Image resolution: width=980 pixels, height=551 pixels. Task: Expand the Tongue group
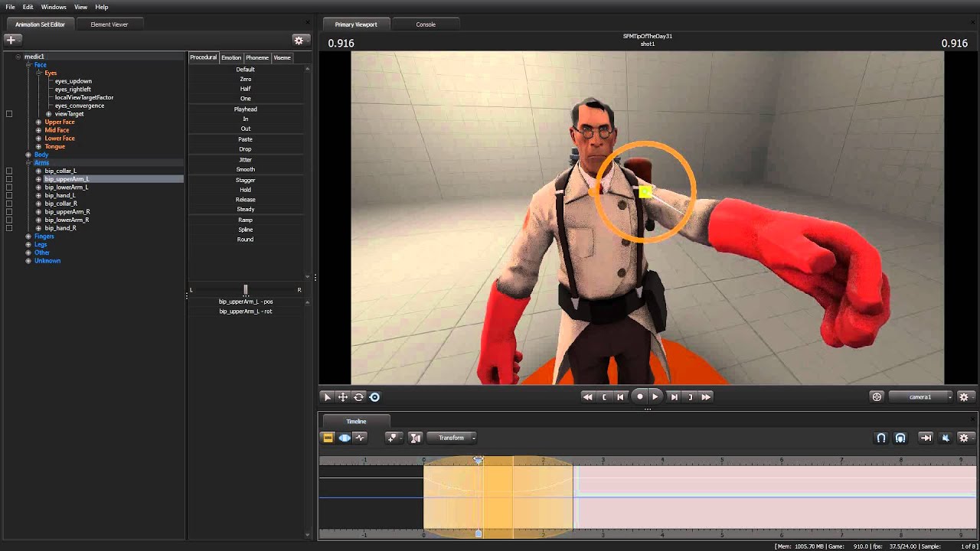(38, 146)
